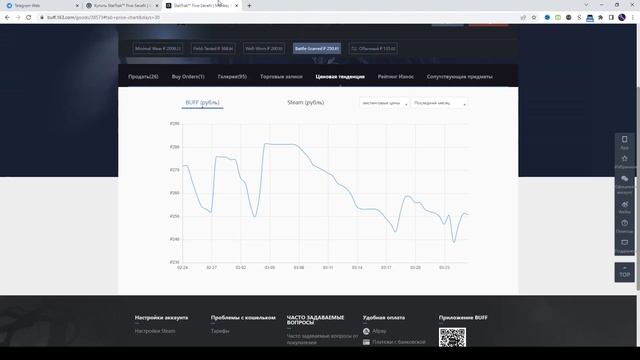
Task: Click the chart peak near 03-05
Action: pos(266,144)
